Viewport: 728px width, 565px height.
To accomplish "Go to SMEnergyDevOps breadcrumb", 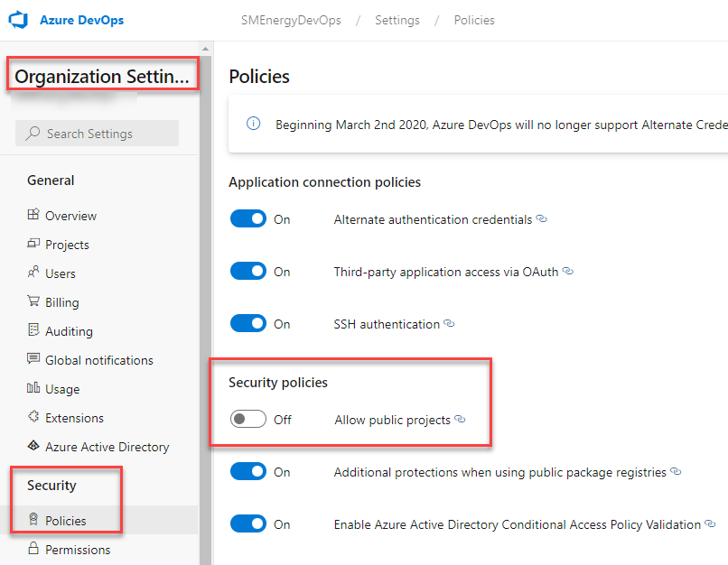I will 291,20.
